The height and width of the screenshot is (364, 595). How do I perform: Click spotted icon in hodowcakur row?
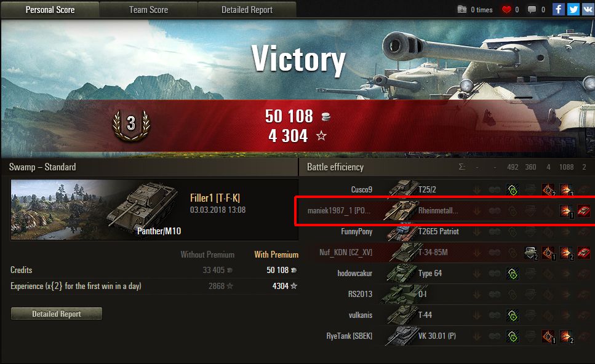513,274
